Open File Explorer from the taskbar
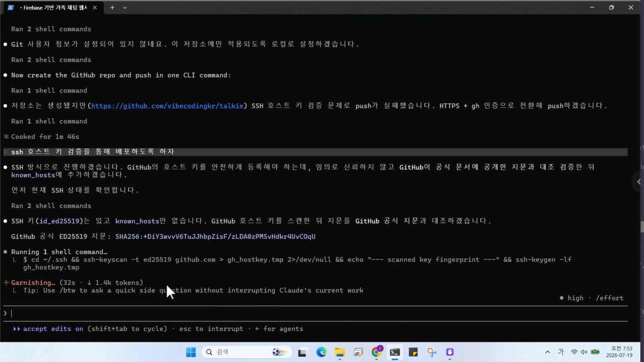644x362 pixels. pyautogui.click(x=339, y=352)
